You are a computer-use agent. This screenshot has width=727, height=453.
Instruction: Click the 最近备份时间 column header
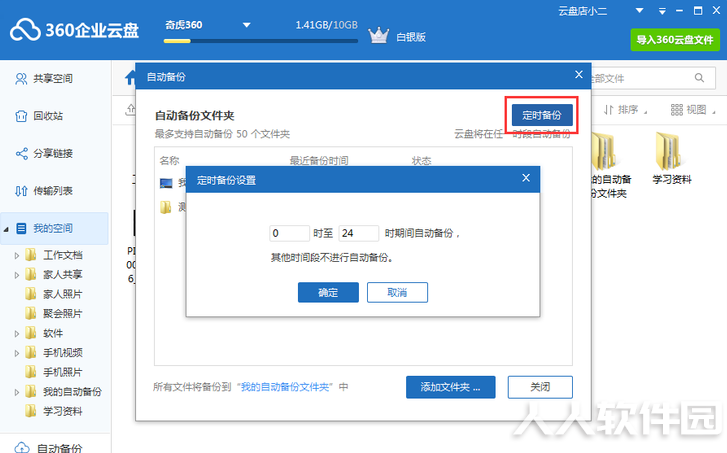319,161
